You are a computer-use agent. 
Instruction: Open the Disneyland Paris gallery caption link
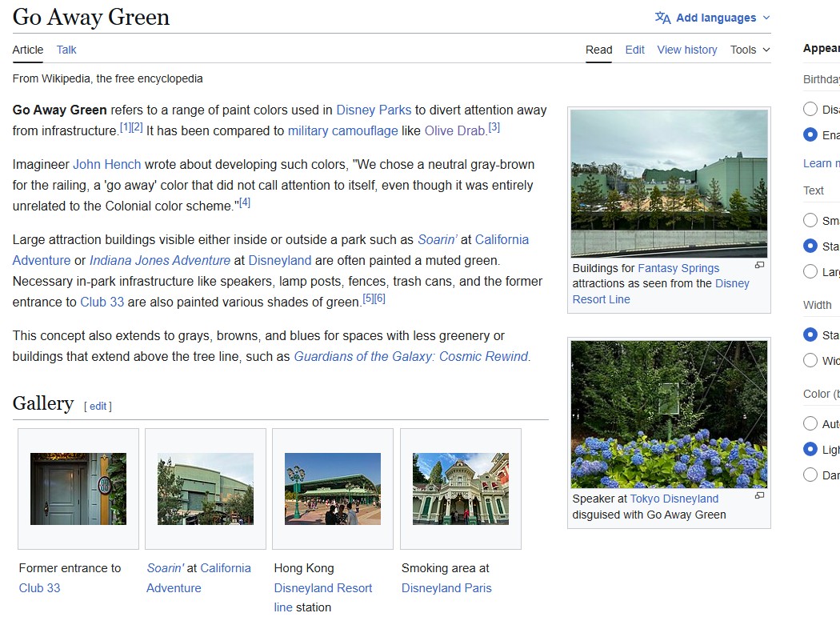pos(446,587)
